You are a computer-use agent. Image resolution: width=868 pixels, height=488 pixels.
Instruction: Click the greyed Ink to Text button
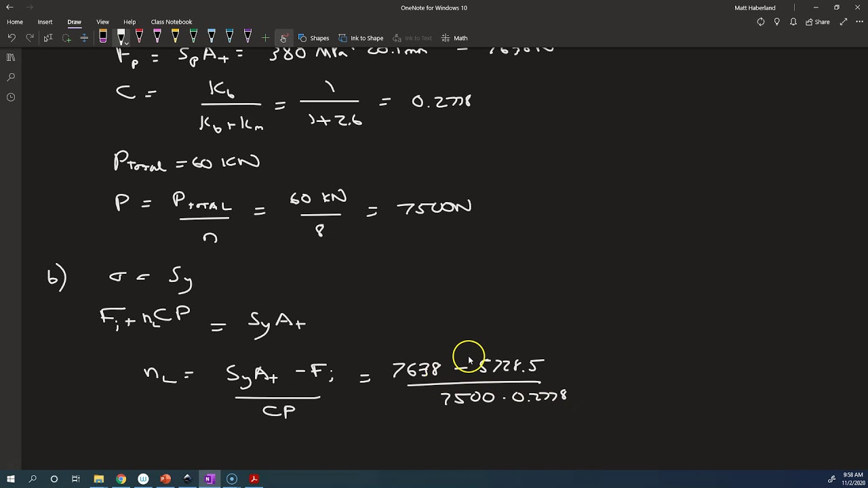[x=412, y=38]
